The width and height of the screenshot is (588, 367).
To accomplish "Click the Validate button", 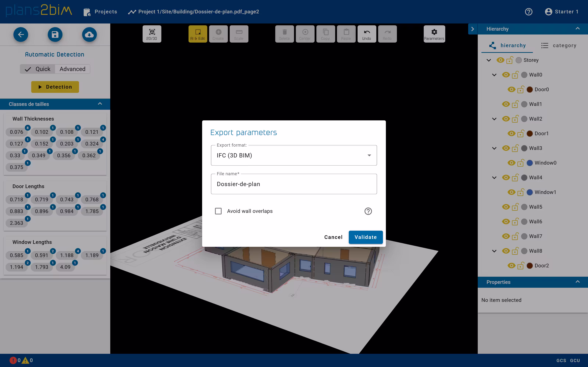I will click(x=365, y=237).
